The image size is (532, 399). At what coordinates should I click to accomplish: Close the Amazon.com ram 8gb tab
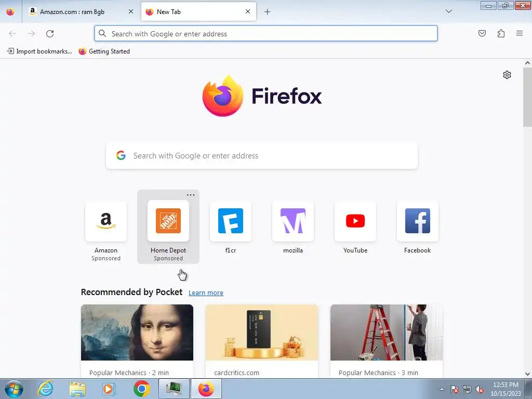click(130, 11)
